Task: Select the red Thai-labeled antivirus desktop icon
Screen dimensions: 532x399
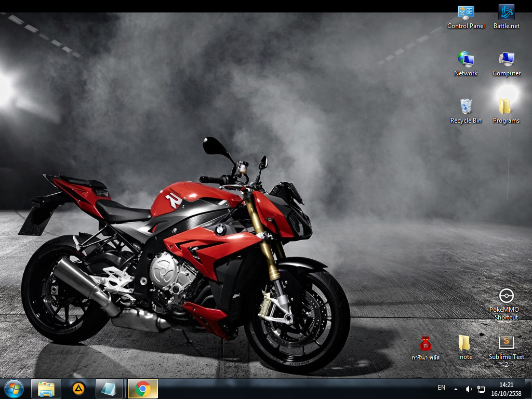Action: [425, 348]
